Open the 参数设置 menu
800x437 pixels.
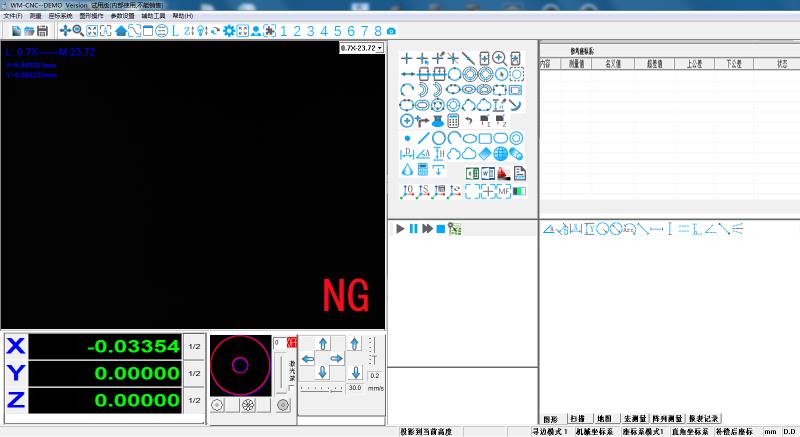(x=122, y=17)
